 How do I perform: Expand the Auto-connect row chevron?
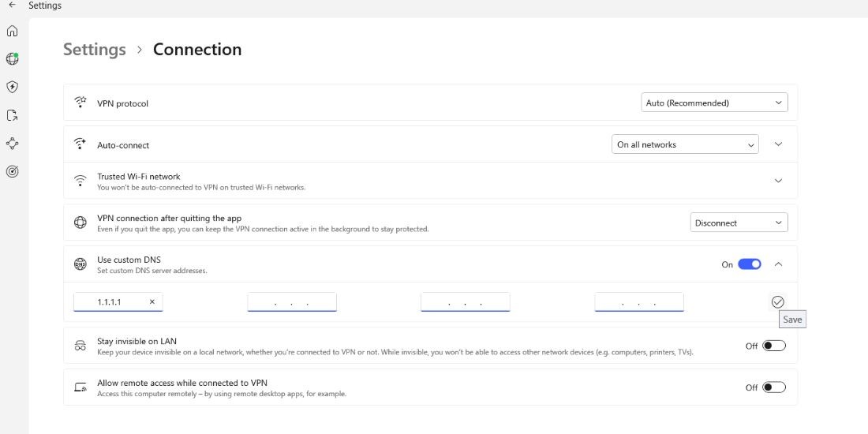click(778, 144)
